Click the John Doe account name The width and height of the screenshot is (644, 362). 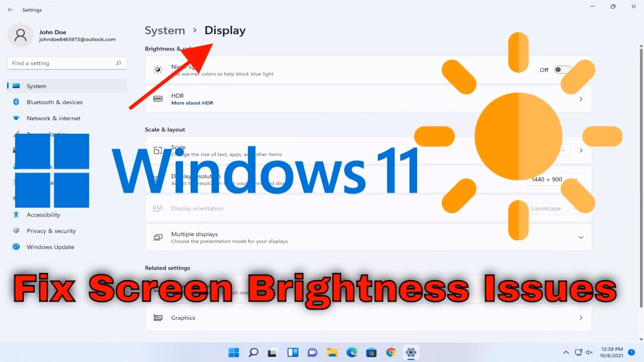pos(53,32)
